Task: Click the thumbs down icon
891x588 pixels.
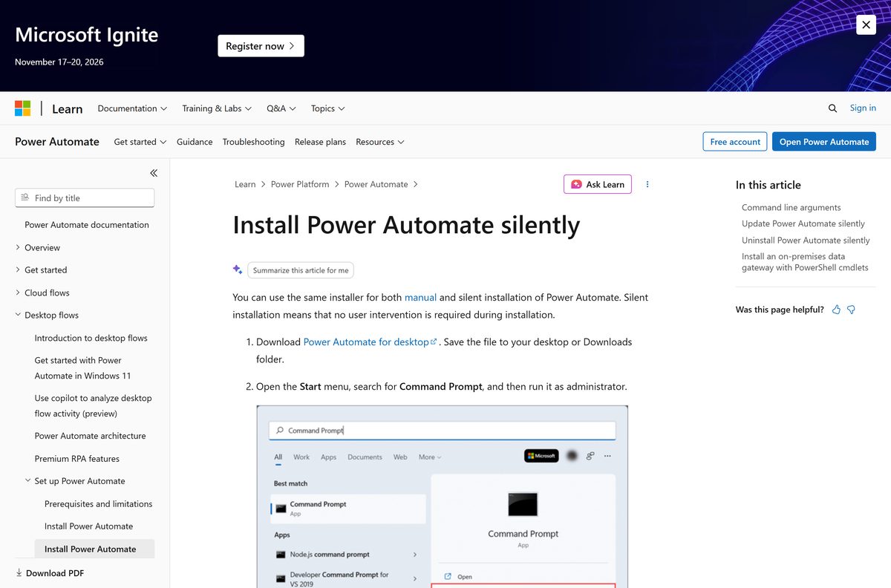Action: 852,310
